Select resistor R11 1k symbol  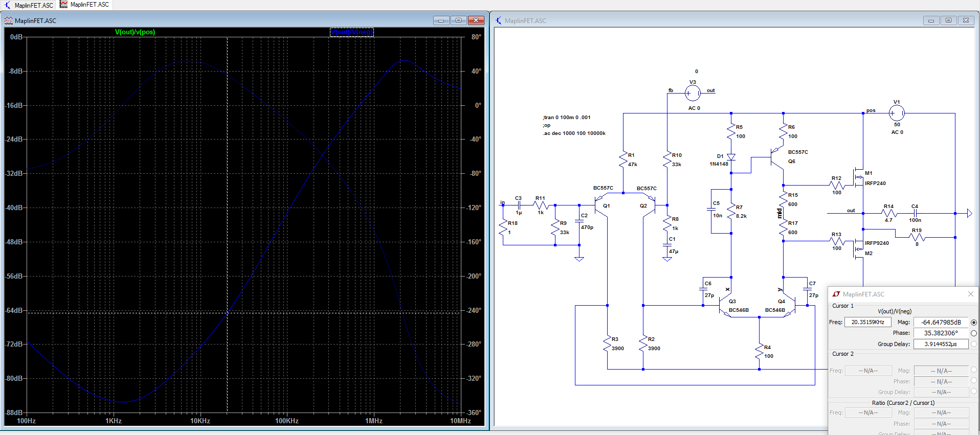tap(541, 205)
